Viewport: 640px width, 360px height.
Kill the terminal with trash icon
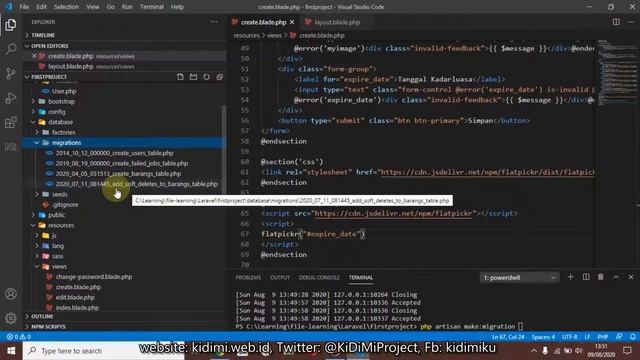click(601, 277)
